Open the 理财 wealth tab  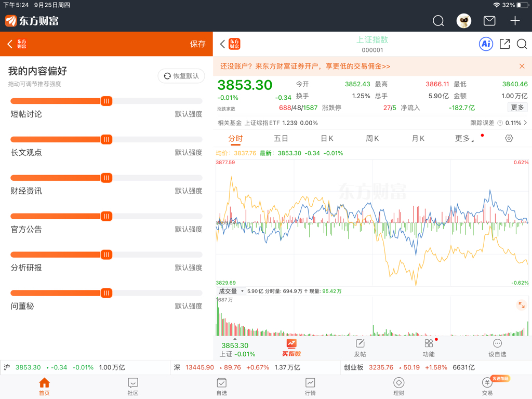tap(398, 387)
